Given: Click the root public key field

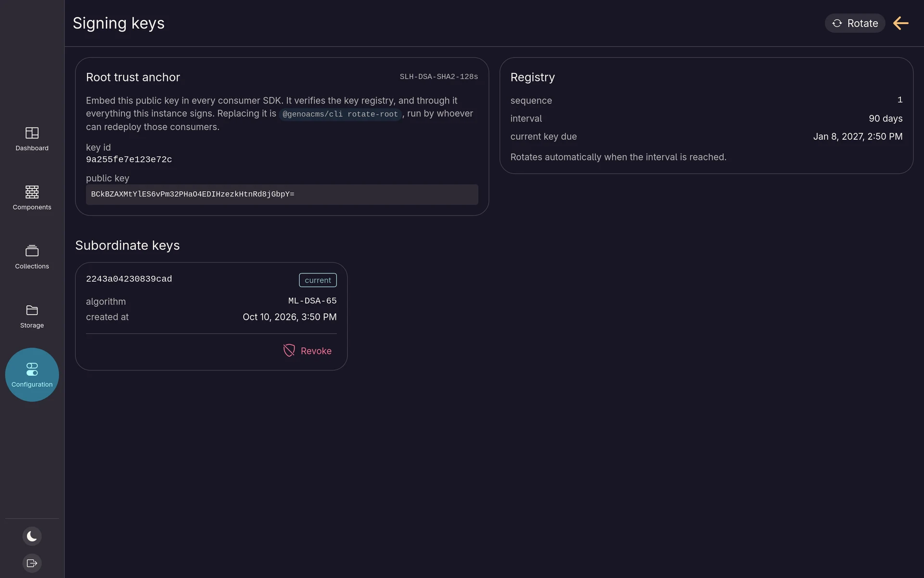Looking at the screenshot, I should pos(282,195).
